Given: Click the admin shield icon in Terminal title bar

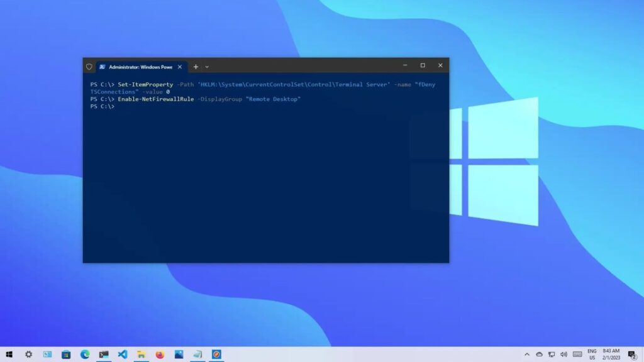Looking at the screenshot, I should pos(89,67).
